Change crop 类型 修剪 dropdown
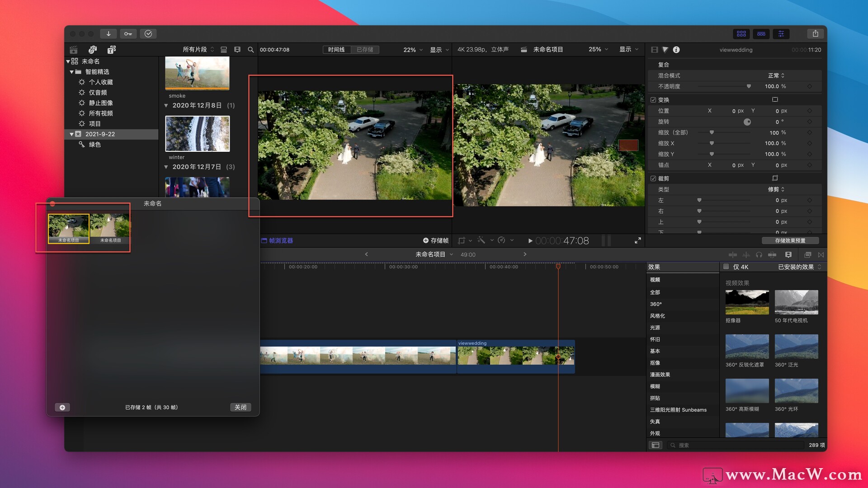 coord(776,189)
